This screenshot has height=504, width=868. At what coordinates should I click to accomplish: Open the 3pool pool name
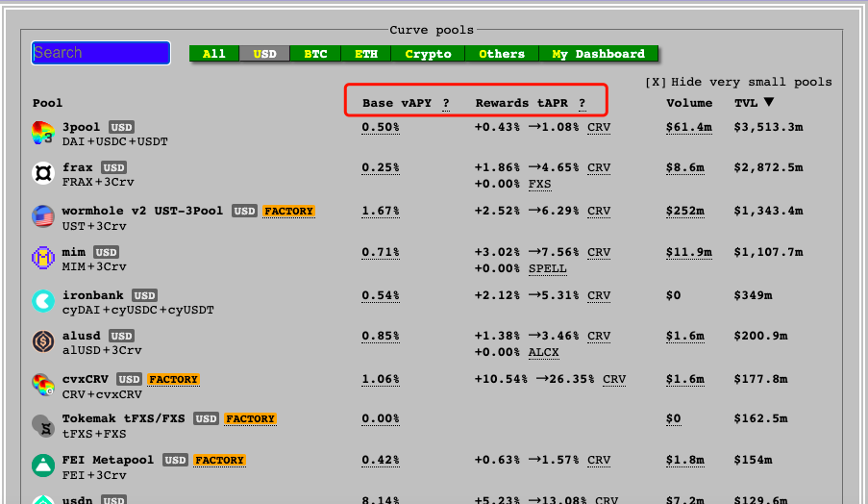(81, 127)
